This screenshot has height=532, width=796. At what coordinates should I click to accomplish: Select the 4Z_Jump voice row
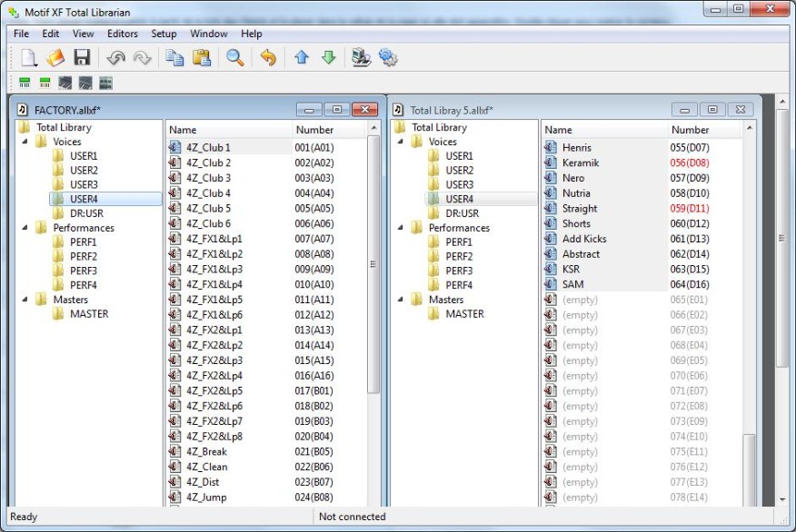(x=265, y=497)
